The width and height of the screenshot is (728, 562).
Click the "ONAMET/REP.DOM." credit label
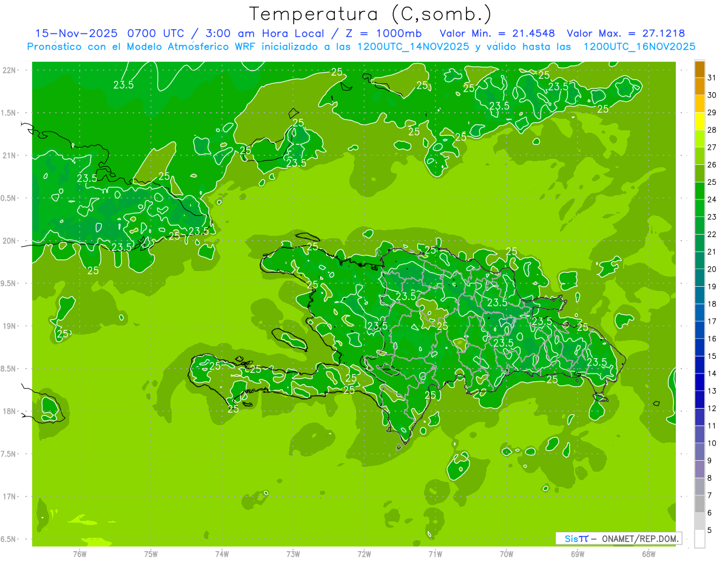640,538
